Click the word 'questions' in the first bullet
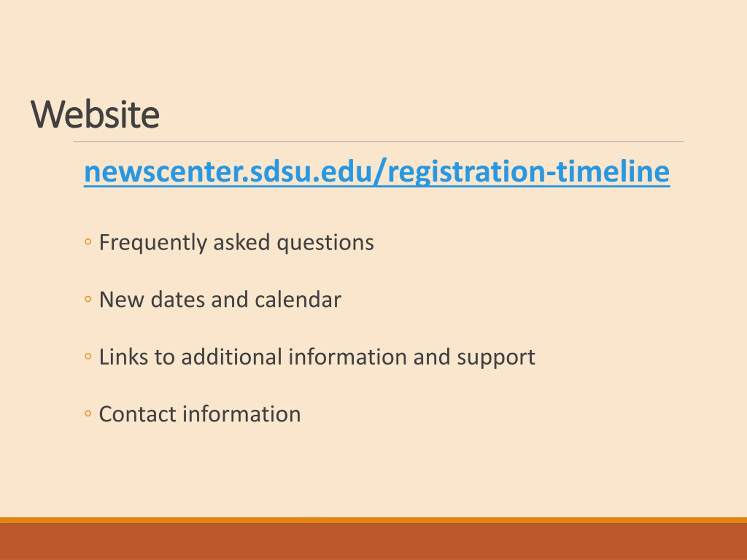 (x=325, y=243)
